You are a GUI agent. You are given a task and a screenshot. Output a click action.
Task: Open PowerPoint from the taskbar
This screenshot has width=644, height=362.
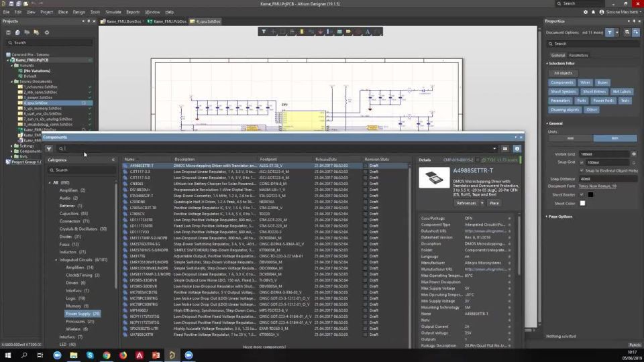tap(156, 355)
